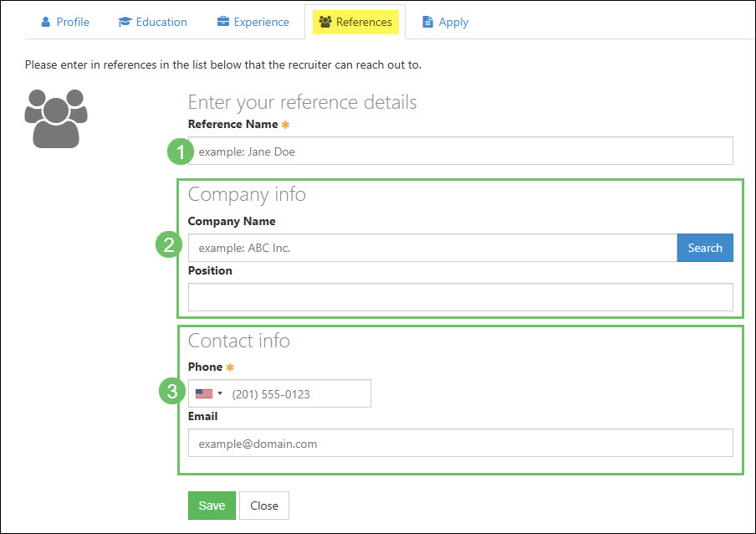
Task: Click the person icon on the Profile tab
Action: (x=45, y=22)
